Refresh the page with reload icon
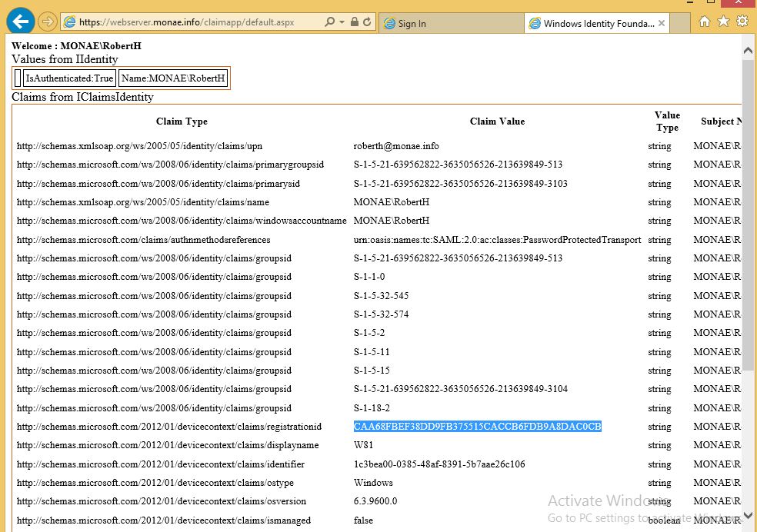Viewport: 757px width, 532px height. click(x=367, y=23)
